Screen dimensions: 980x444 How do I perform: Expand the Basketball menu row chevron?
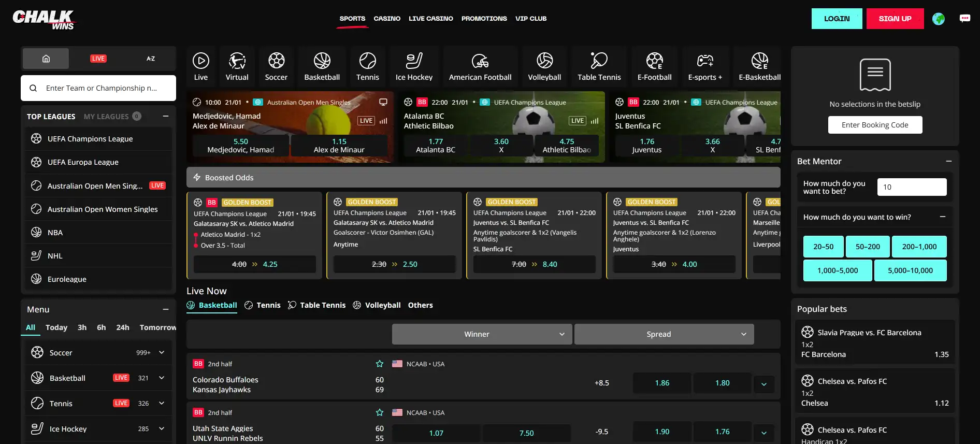tap(162, 378)
